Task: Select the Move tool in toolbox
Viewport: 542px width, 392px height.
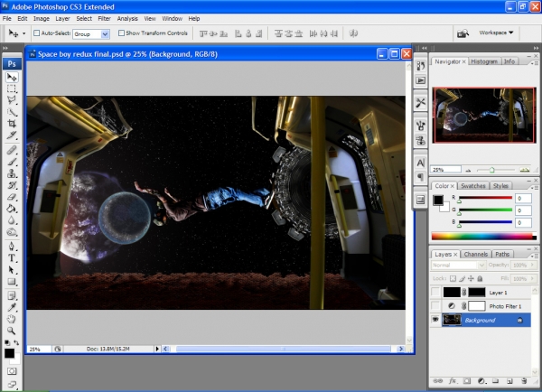Action: tap(12, 77)
